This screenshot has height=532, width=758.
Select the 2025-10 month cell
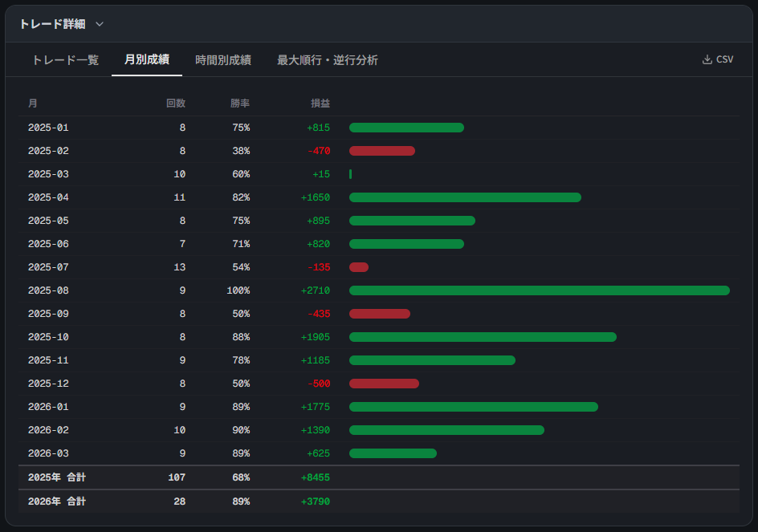click(48, 337)
